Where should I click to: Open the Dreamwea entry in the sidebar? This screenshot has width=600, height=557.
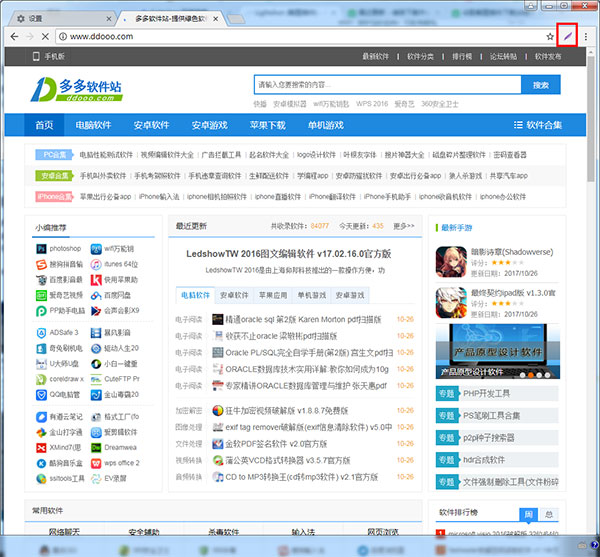114,448
